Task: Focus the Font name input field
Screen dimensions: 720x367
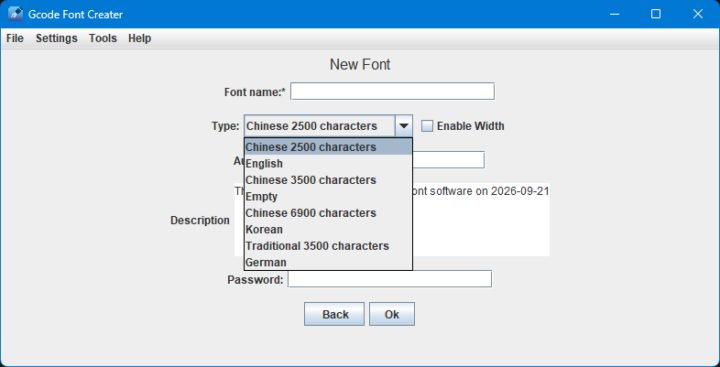Action: 392,91
